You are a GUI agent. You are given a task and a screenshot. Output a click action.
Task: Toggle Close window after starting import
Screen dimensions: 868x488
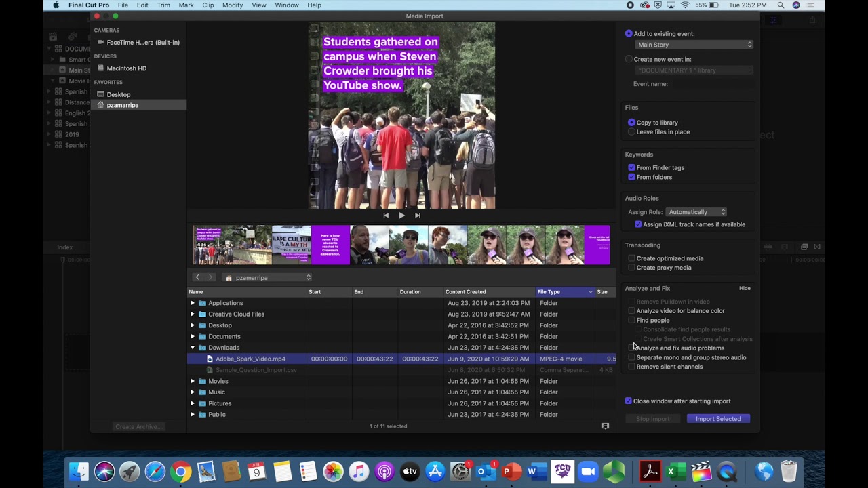[x=628, y=401]
